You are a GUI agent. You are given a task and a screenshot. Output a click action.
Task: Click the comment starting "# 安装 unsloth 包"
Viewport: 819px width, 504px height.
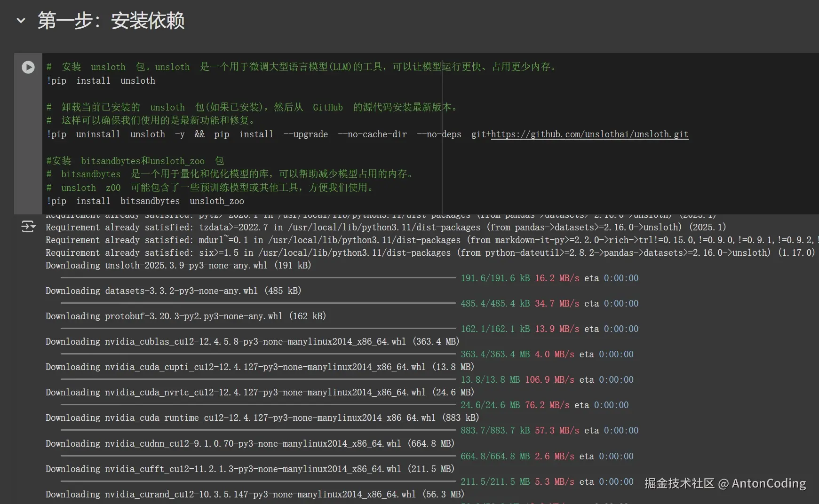tap(302, 67)
